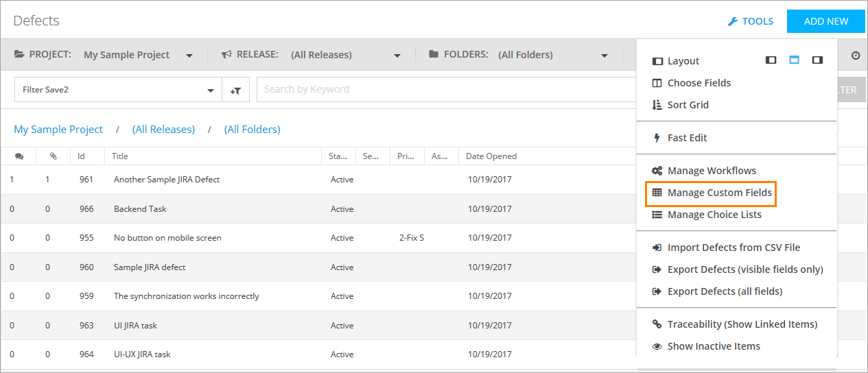The height and width of the screenshot is (373, 868).
Task: Select top panel layout icon
Action: pyautogui.click(x=794, y=60)
